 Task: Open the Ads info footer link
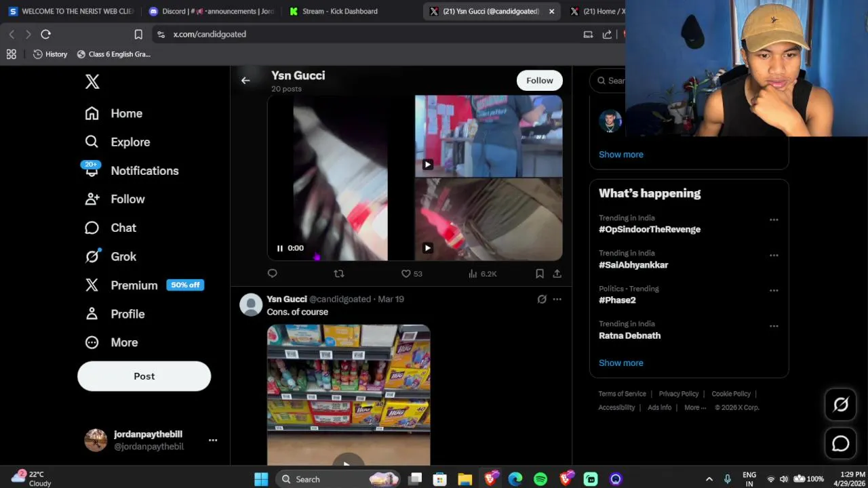pos(659,407)
